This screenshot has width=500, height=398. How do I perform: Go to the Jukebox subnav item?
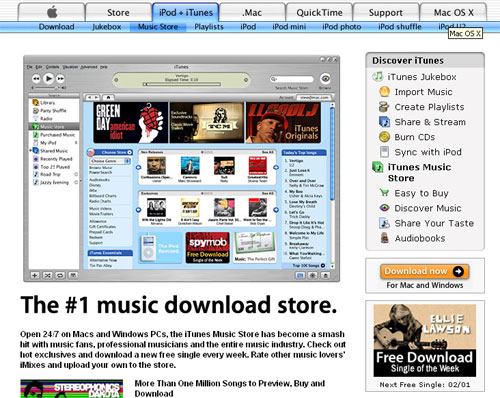[x=107, y=27]
